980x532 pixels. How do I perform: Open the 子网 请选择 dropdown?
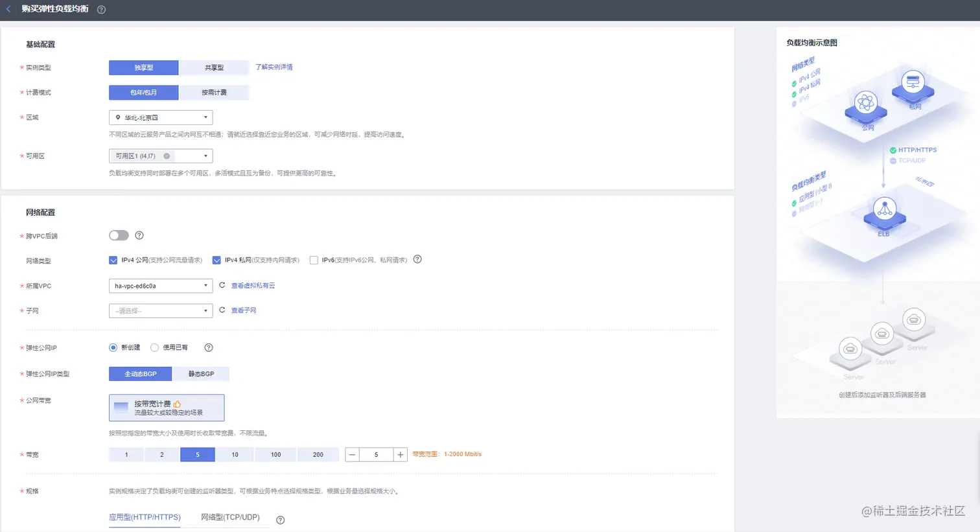click(x=161, y=311)
